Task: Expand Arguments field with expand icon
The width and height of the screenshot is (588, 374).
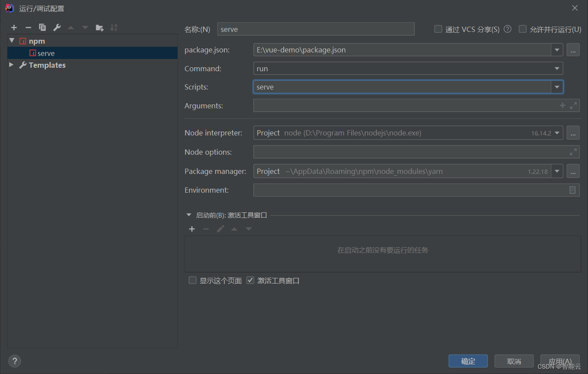Action: (x=574, y=105)
